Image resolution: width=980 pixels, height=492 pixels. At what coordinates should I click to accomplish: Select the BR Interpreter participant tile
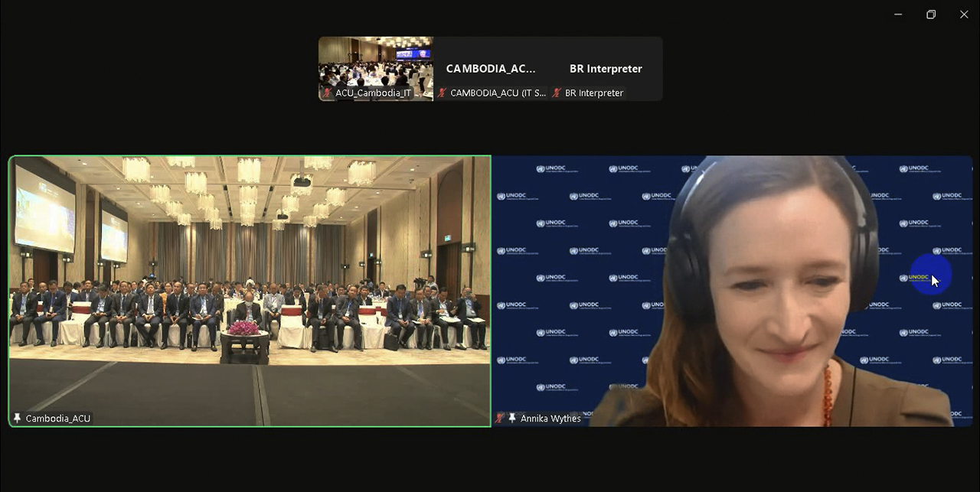(x=606, y=69)
